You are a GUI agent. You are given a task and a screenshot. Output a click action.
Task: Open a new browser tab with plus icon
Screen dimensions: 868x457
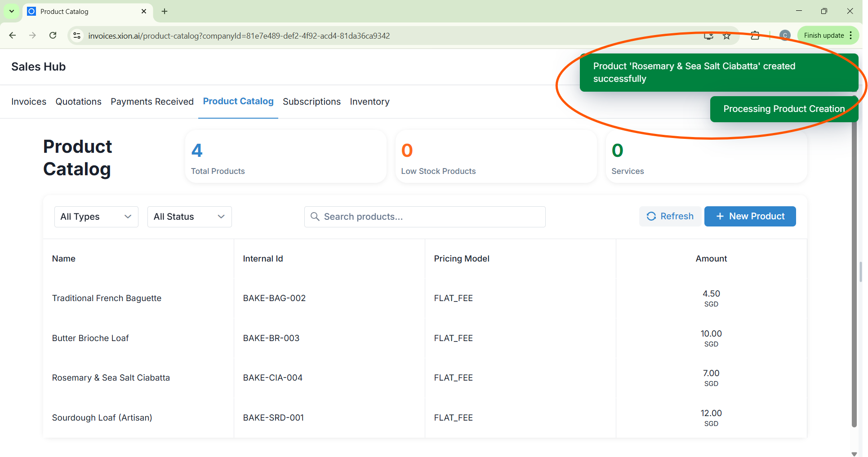coord(165,11)
